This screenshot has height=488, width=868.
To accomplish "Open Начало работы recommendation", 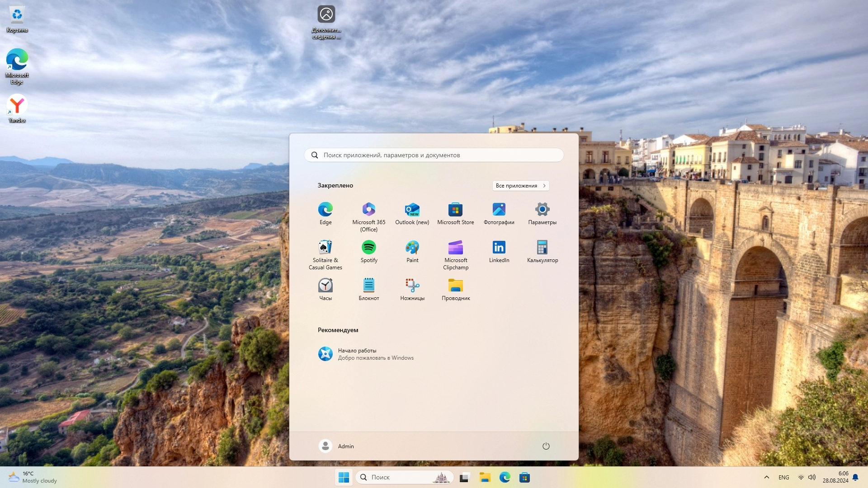I will coord(366,354).
